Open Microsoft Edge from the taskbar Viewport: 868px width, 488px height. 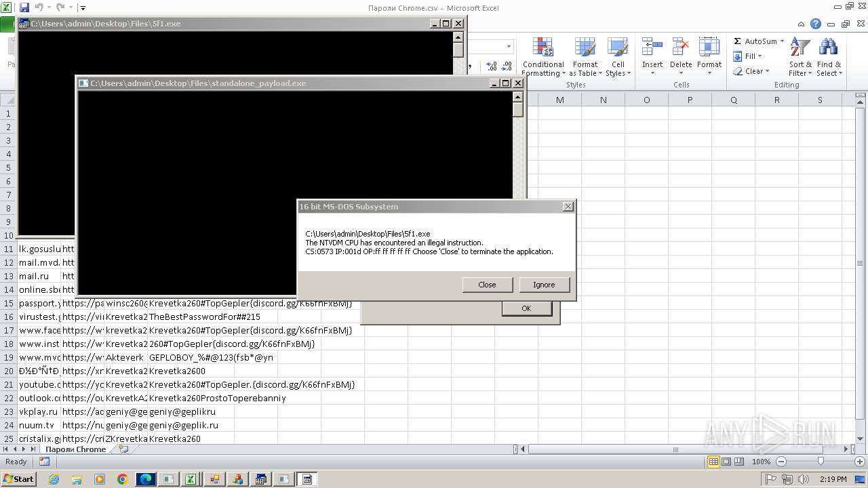click(x=146, y=479)
